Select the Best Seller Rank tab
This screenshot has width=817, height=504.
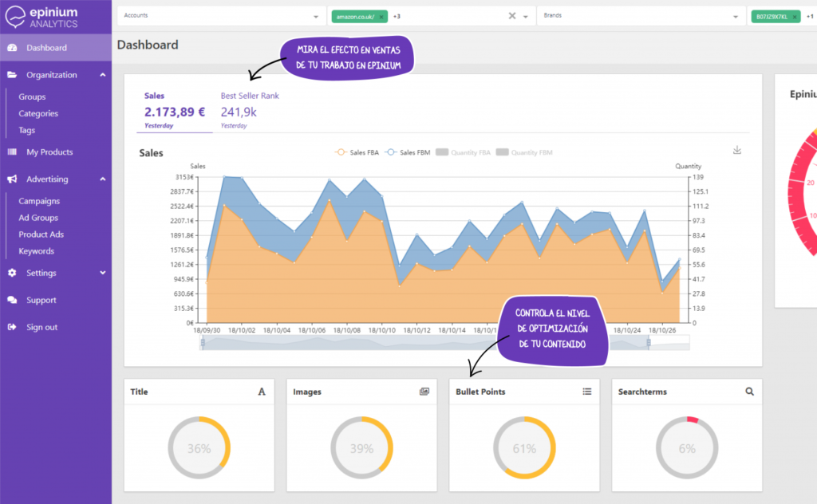coord(250,110)
